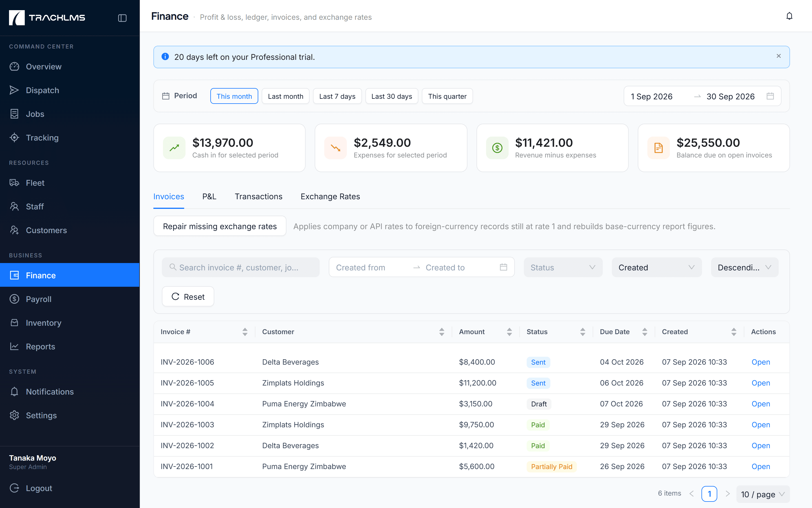The width and height of the screenshot is (812, 508).
Task: Click the green dollar revenue icon
Action: point(497,148)
